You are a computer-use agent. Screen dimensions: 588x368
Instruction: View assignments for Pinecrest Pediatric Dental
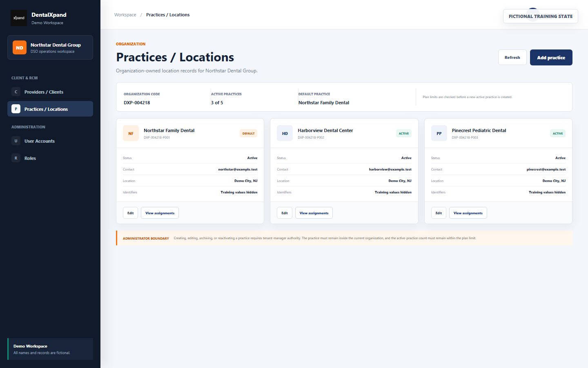468,213
